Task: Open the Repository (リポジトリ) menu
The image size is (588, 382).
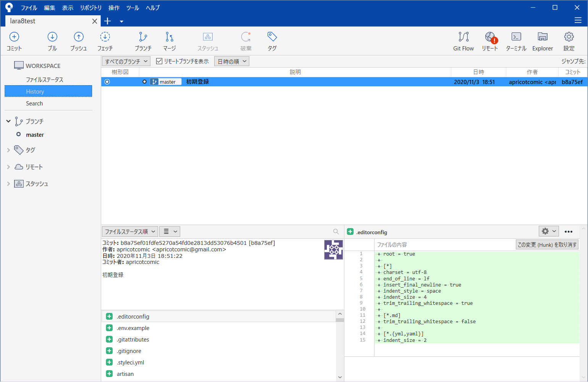Action: click(91, 8)
